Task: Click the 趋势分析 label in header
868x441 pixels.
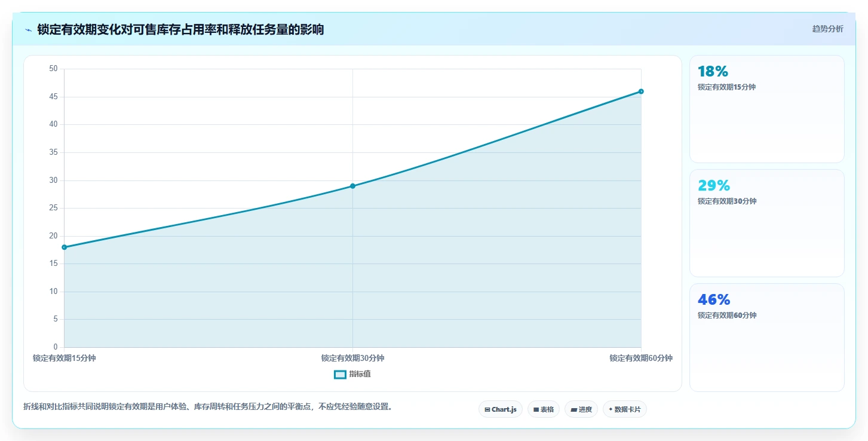Action: pyautogui.click(x=827, y=29)
